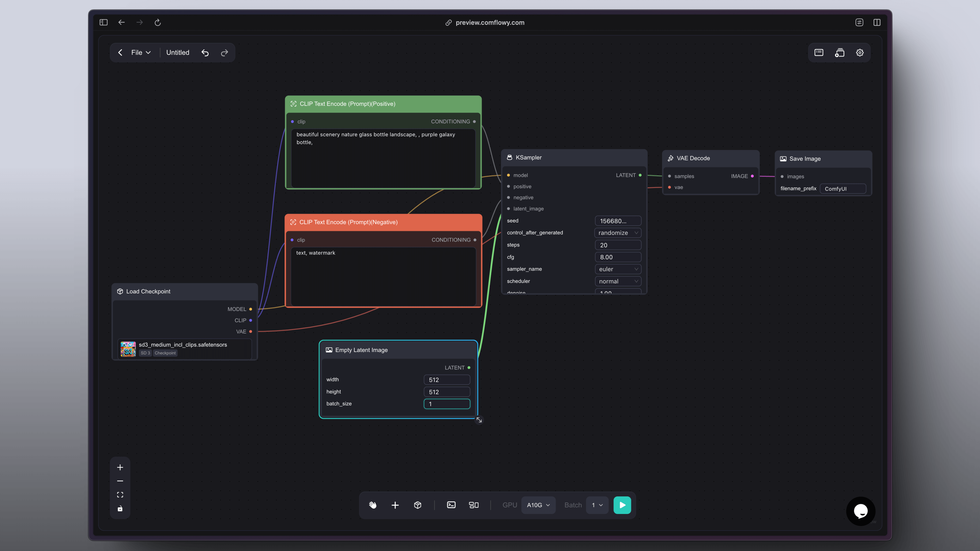980x551 pixels.
Task: Open the File menu
Action: [140, 53]
